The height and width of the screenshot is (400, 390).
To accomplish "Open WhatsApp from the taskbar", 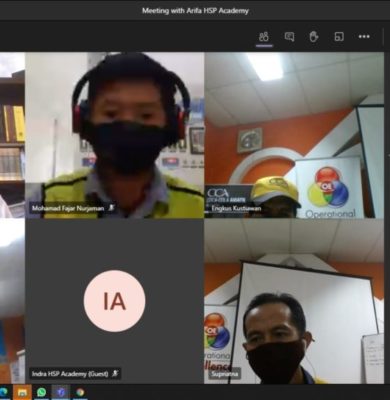I will click(x=41, y=392).
